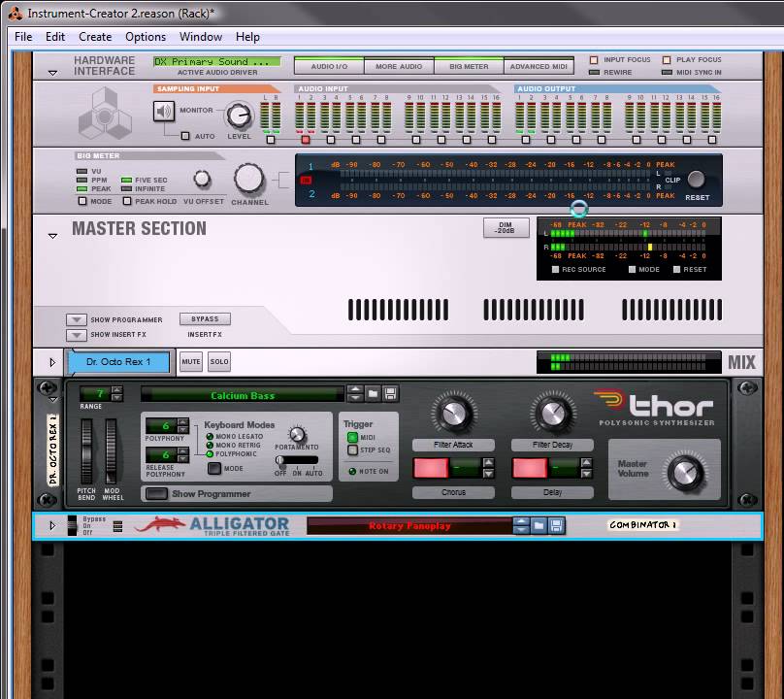
Task: Toggle the sampling input Monitor speaker icon
Action: [x=164, y=111]
